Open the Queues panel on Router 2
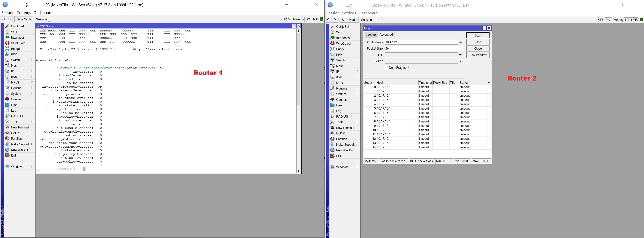This screenshot has height=238, width=644. tap(341, 100)
